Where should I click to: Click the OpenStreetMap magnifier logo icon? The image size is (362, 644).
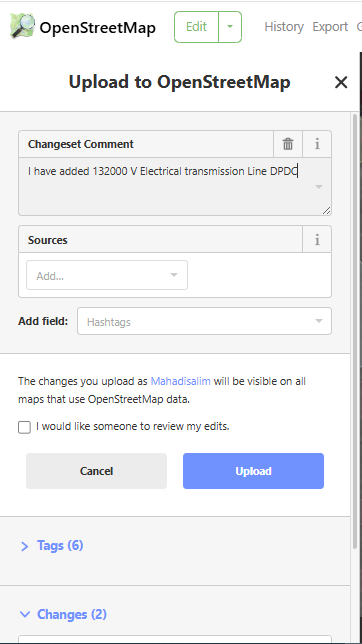pos(22,26)
